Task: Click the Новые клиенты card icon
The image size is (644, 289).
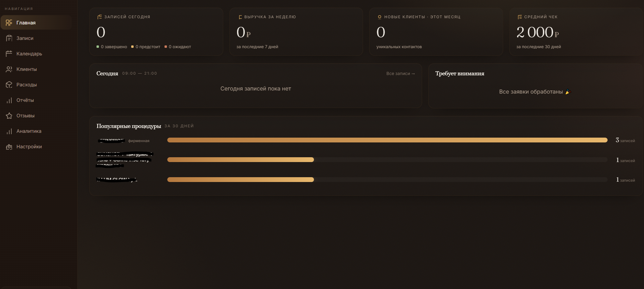Action: [x=380, y=17]
